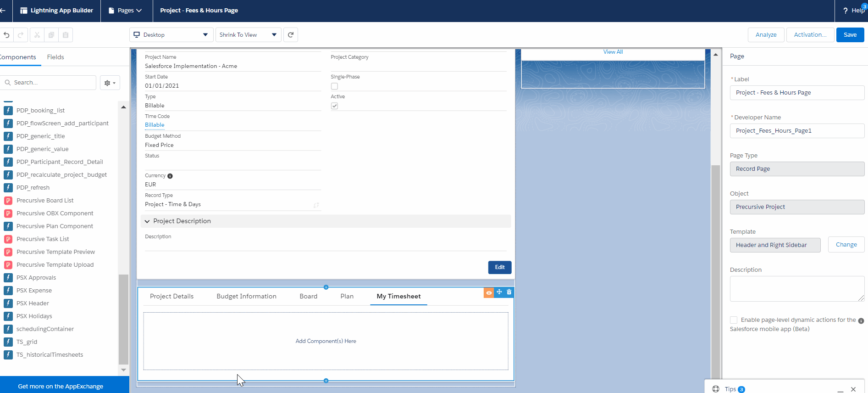This screenshot has width=868, height=393.
Task: Click the View All link
Action: coord(613,52)
